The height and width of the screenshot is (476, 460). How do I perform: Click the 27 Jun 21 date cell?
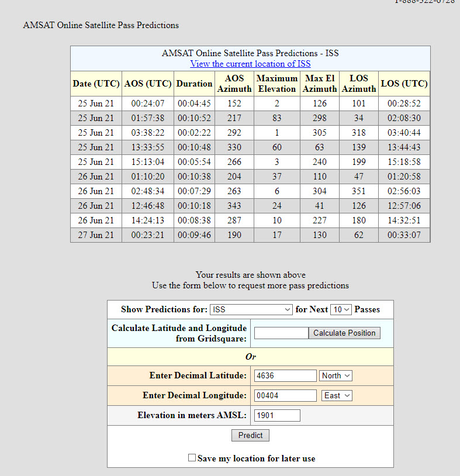(96, 235)
